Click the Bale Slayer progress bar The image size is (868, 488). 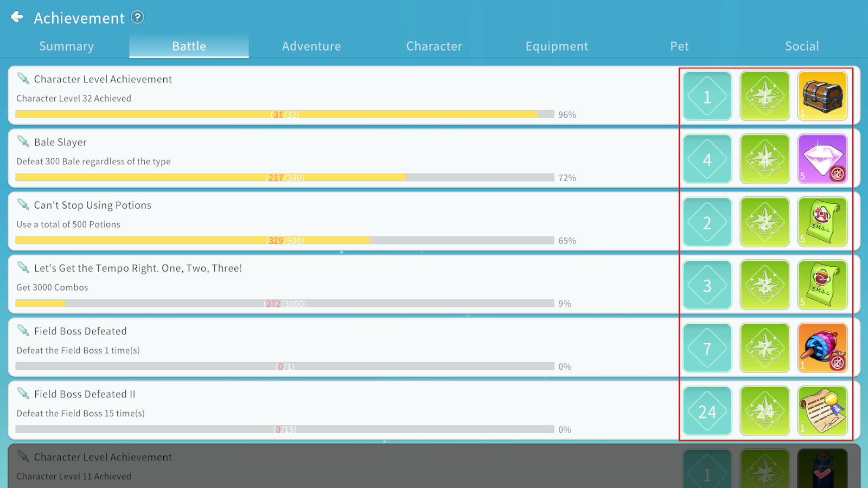coord(285,177)
